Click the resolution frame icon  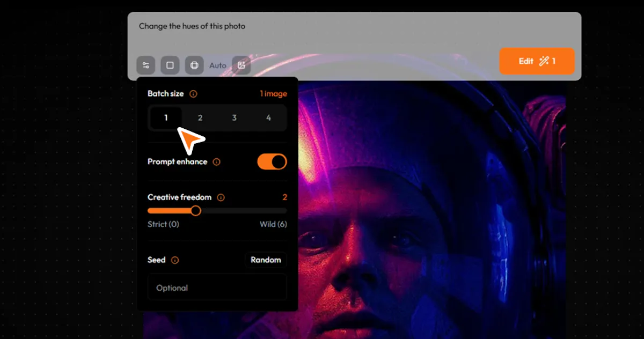(x=194, y=65)
